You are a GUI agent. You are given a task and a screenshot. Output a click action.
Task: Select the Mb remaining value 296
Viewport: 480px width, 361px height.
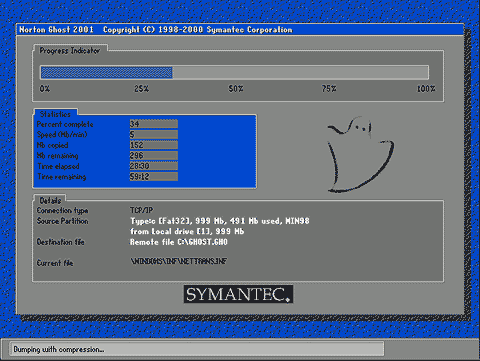coord(154,156)
